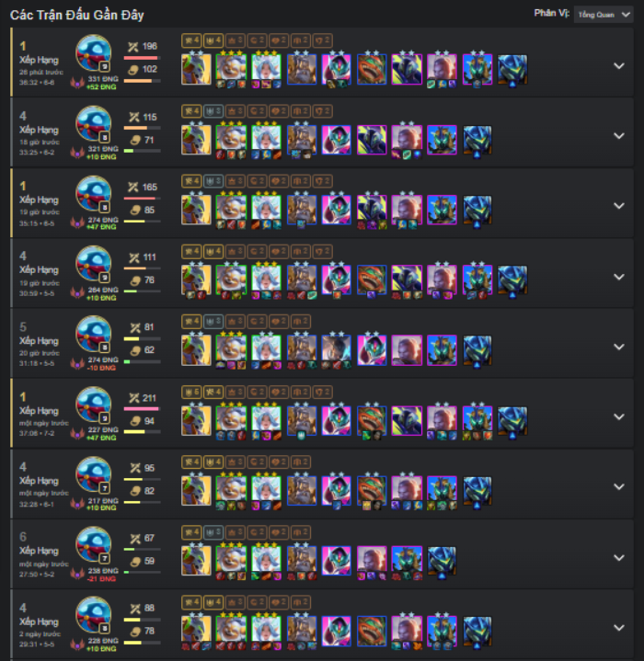The width and height of the screenshot is (644, 661).
Task: Expand the 4th place match with 115 damage
Action: 618,136
